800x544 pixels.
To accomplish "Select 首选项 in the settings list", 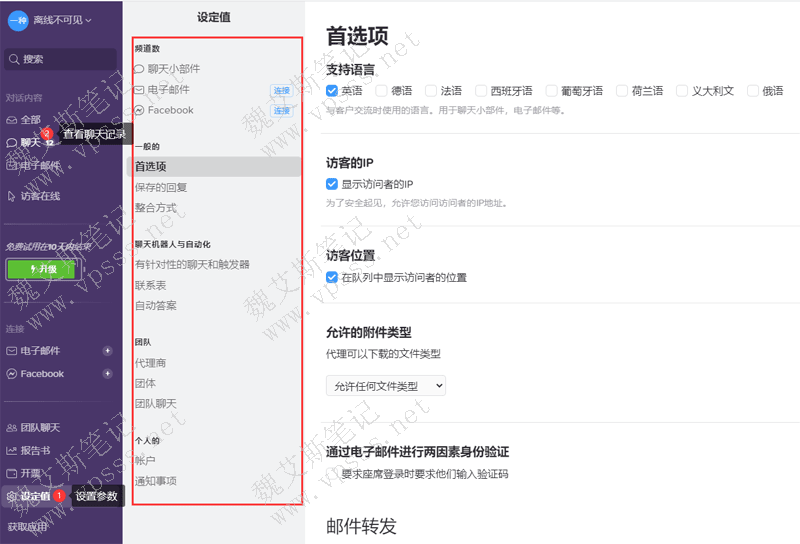I will 214,166.
